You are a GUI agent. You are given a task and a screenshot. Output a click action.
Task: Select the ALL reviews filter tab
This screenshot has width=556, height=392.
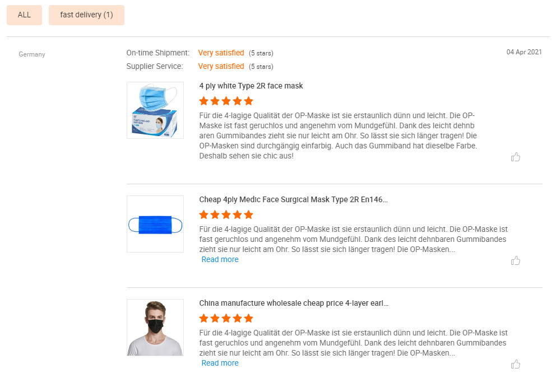pos(24,15)
